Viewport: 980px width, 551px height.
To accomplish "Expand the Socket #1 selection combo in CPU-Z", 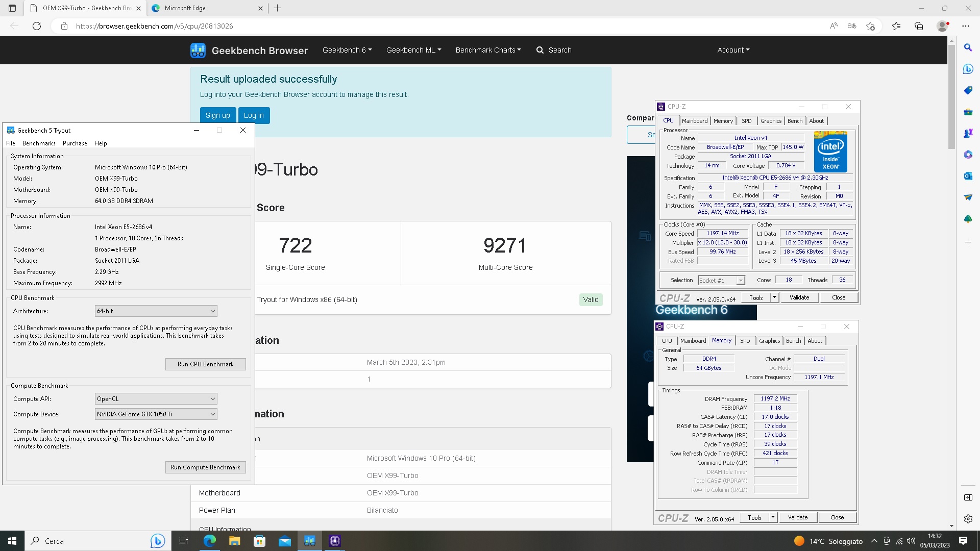I will point(721,280).
